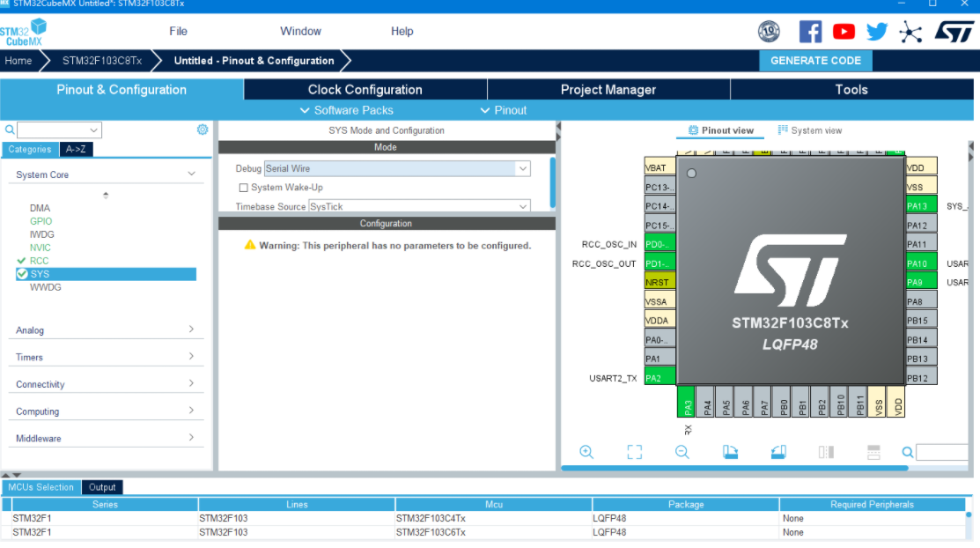Screen dimensions: 980x548
Task: Select pin PA10 on the chip
Action: [x=921, y=263]
